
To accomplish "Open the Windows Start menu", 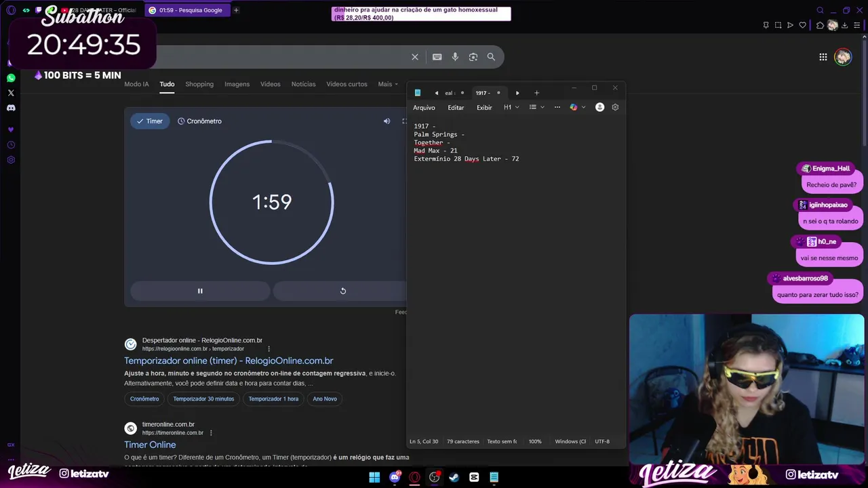I will [x=374, y=477].
